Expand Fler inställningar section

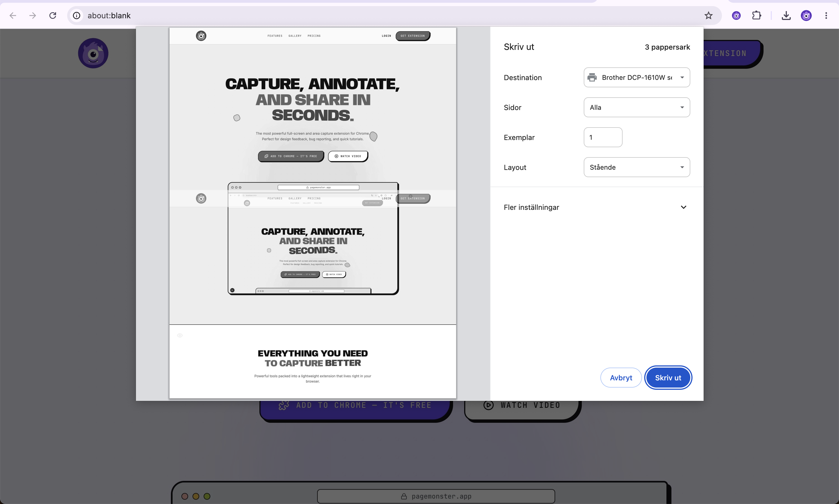point(597,207)
